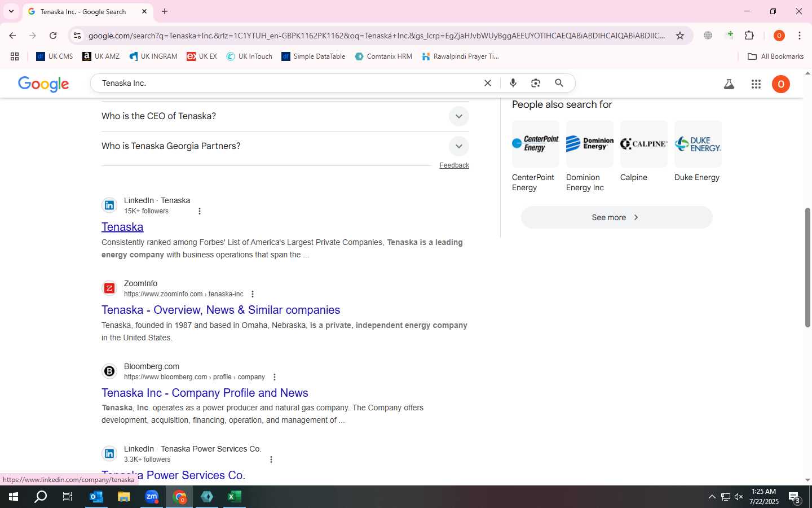
Task: Click the page vertical scrollbar thumb
Action: point(807,268)
